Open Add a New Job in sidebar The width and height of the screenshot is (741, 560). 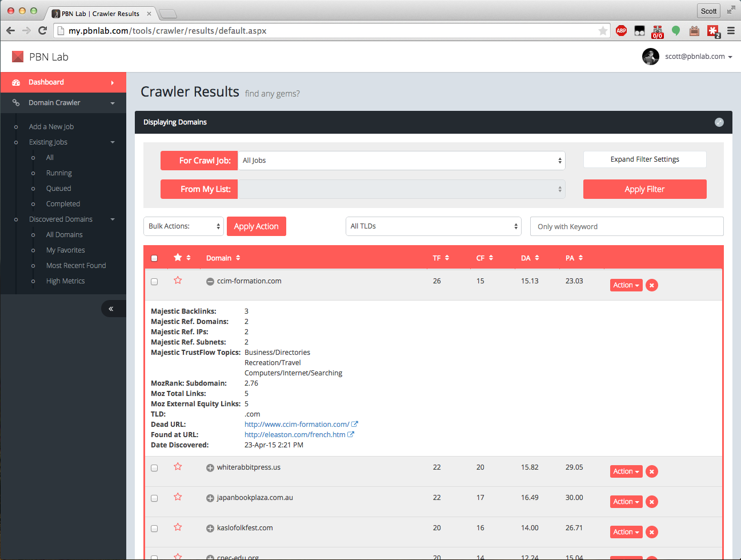(51, 127)
